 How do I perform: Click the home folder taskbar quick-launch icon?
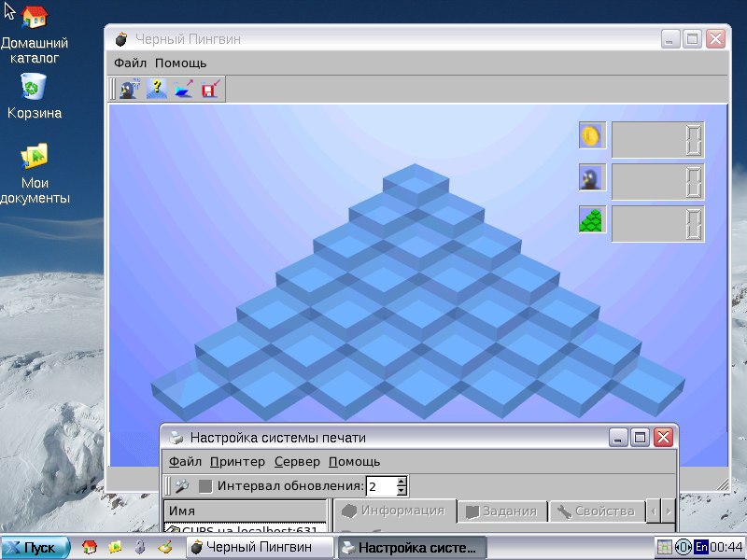89,547
